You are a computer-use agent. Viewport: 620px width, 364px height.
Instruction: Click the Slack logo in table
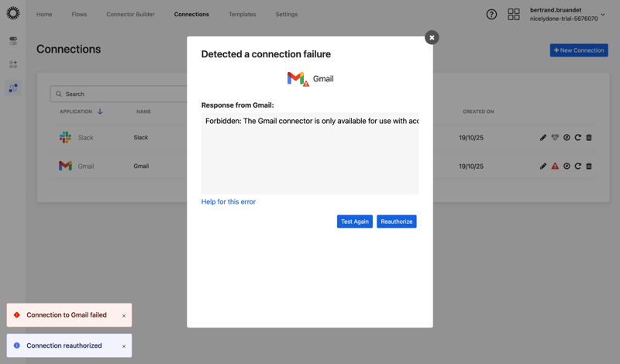[x=65, y=138]
